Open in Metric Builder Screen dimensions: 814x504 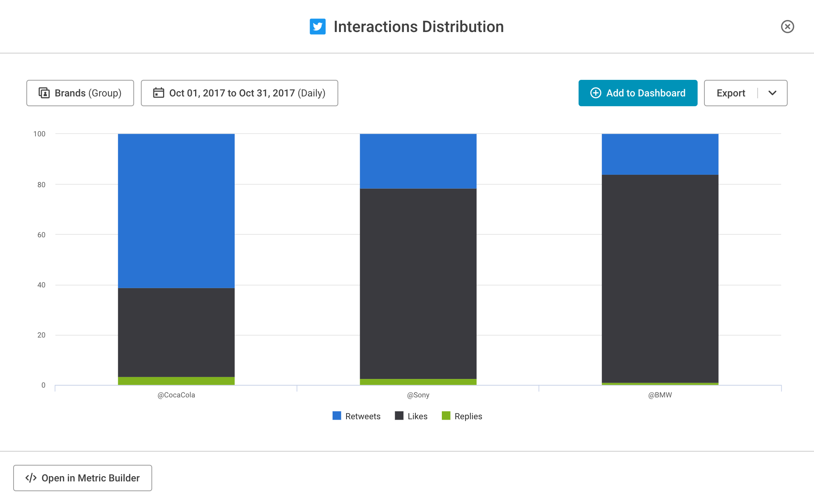pyautogui.click(x=82, y=478)
